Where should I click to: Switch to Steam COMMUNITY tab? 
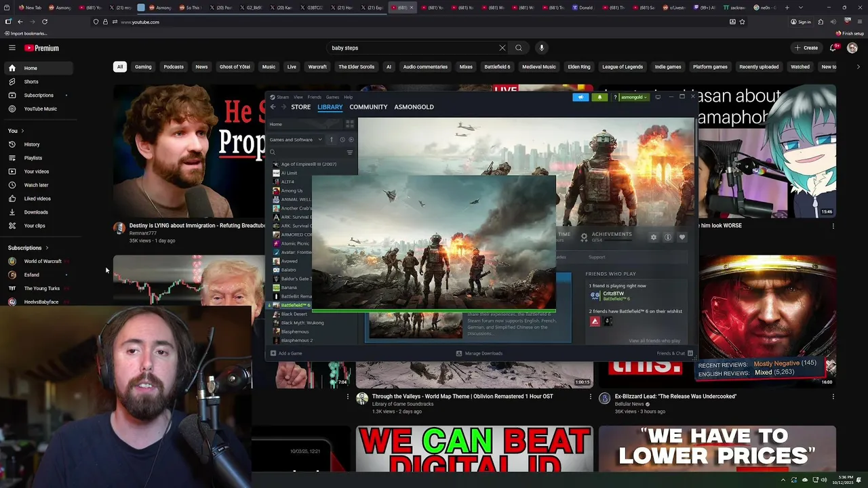click(x=368, y=107)
